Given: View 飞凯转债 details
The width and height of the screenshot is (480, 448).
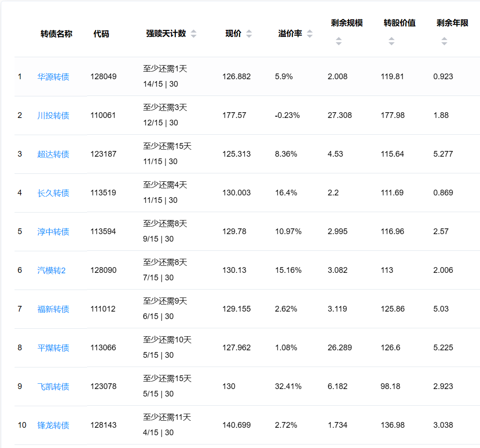Looking at the screenshot, I should pyautogui.click(x=53, y=387).
